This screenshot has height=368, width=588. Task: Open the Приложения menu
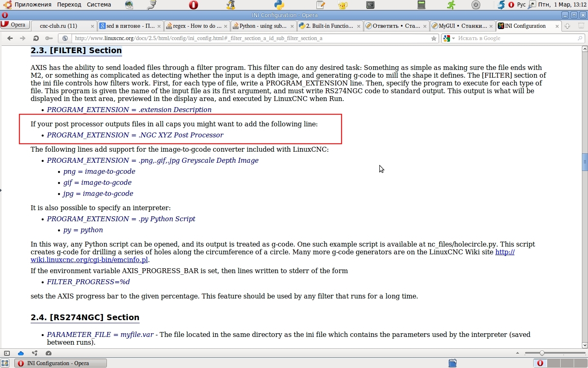(33, 5)
